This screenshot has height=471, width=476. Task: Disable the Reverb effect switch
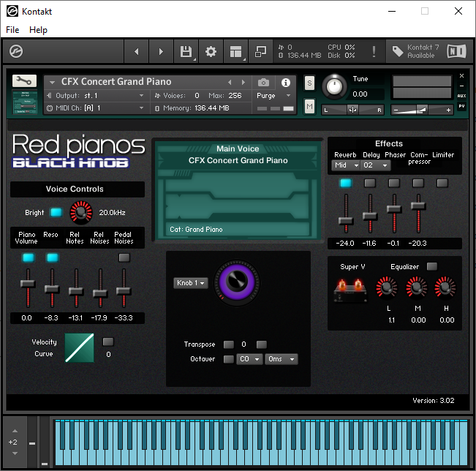tap(346, 183)
